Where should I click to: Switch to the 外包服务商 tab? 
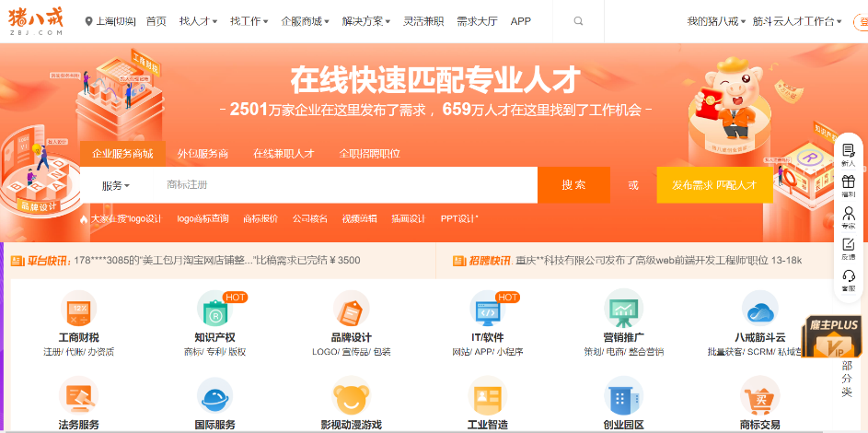point(203,154)
